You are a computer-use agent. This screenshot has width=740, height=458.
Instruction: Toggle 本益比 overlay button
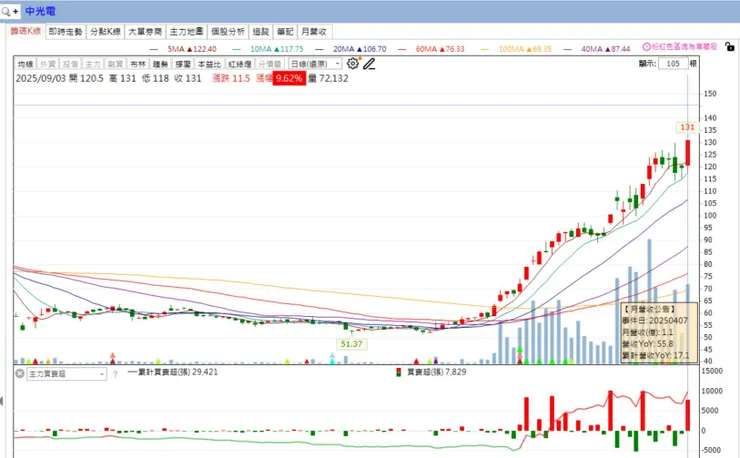(x=209, y=64)
